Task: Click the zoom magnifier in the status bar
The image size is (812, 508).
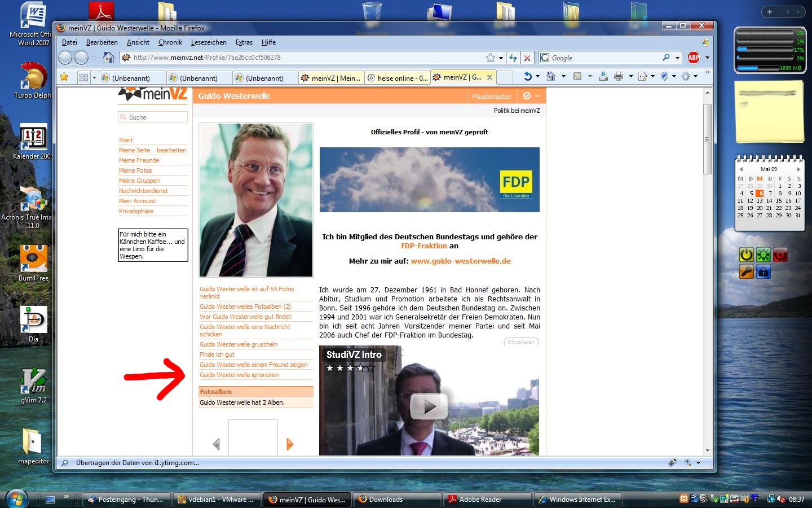Action: click(x=688, y=463)
